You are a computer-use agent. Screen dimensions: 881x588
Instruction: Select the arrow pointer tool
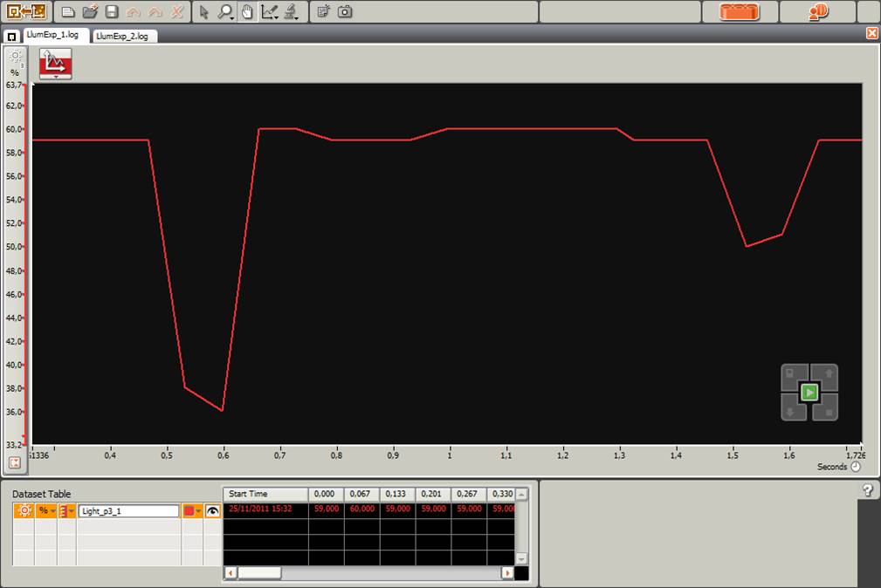click(204, 12)
